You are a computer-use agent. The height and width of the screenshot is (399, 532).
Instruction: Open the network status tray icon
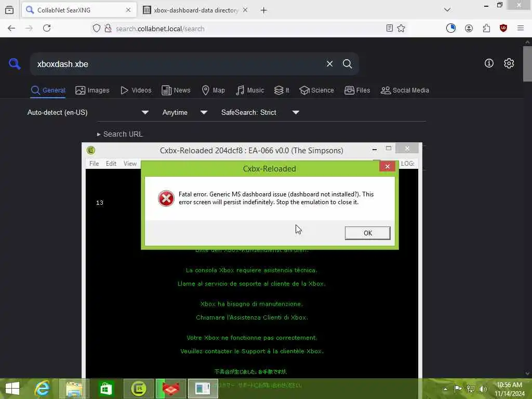coord(470,389)
